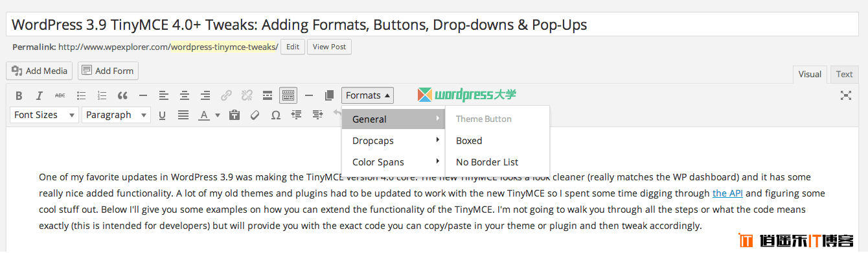Image resolution: width=868 pixels, height=253 pixels.
Task: Increase the indent
Action: click(317, 115)
